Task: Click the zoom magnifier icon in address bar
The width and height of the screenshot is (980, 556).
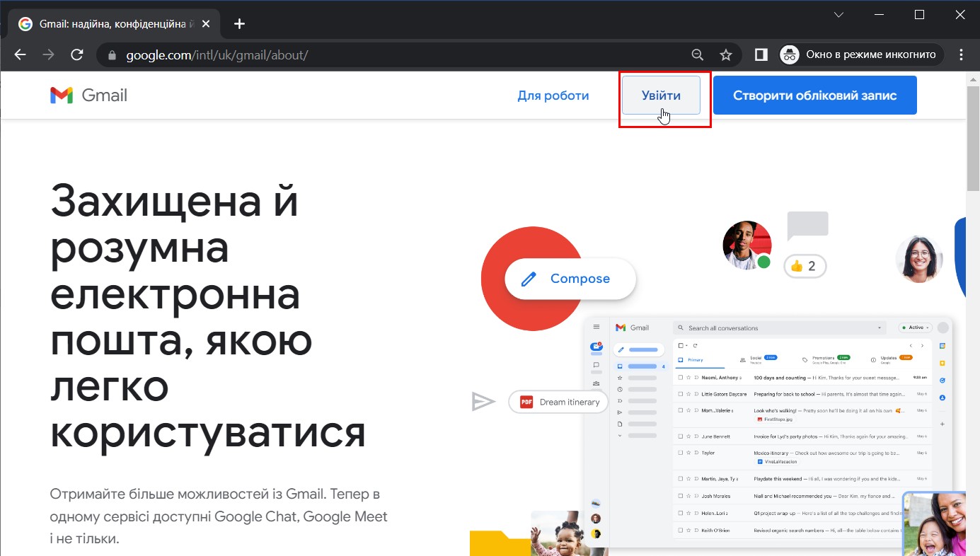Action: (698, 54)
